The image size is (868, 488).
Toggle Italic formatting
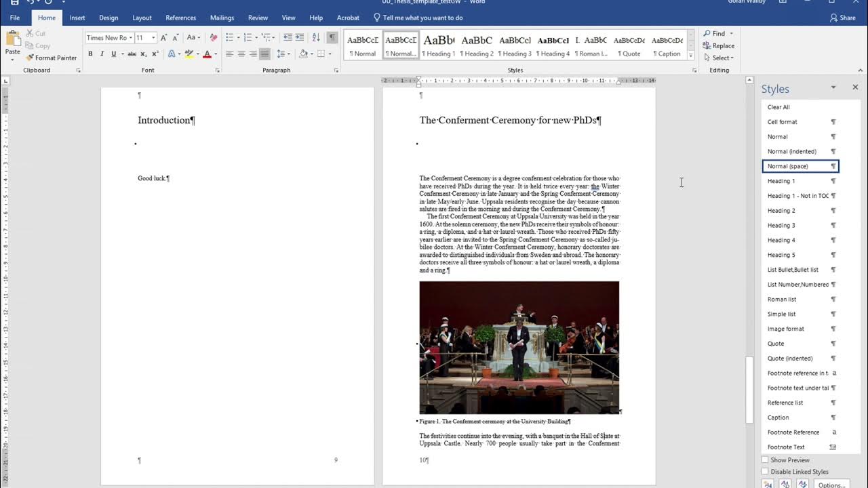pyautogui.click(x=102, y=54)
